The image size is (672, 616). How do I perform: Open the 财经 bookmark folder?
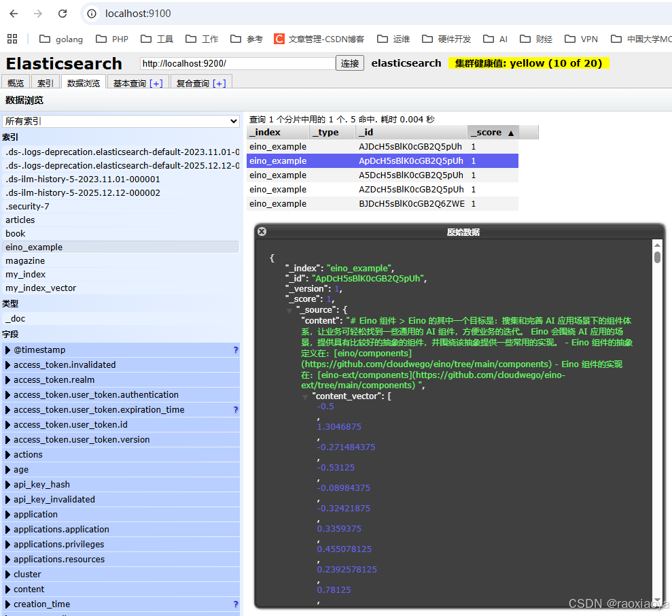[x=536, y=39]
